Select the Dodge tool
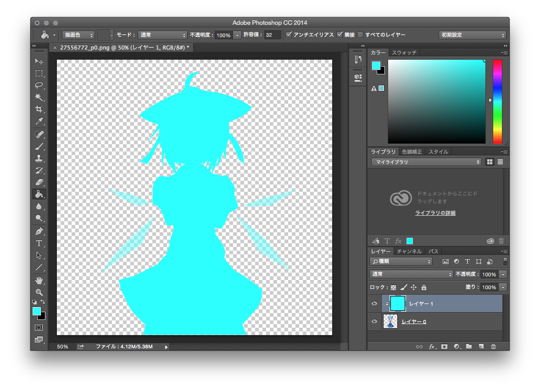540x392 pixels. (39, 218)
